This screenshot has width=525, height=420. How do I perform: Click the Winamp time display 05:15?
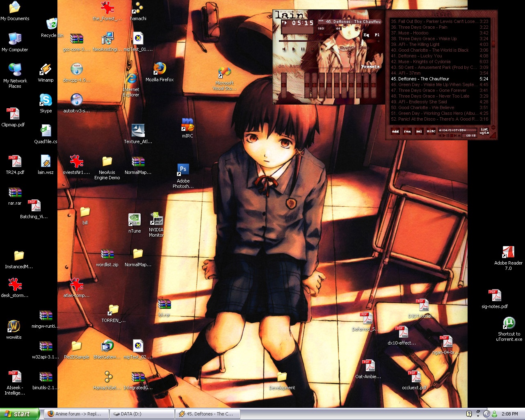pos(303,23)
